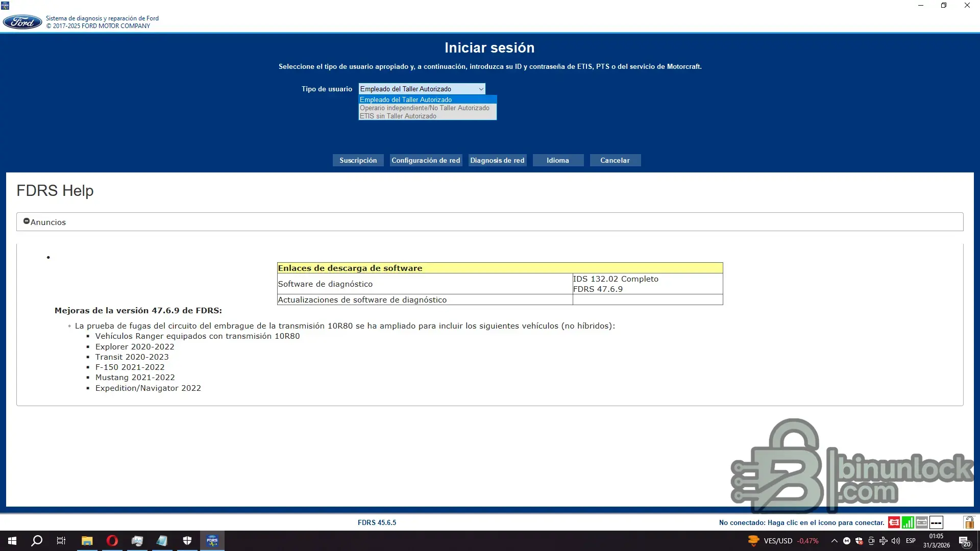
Task: Toggle the airplane mode tray icon
Action: click(884, 541)
